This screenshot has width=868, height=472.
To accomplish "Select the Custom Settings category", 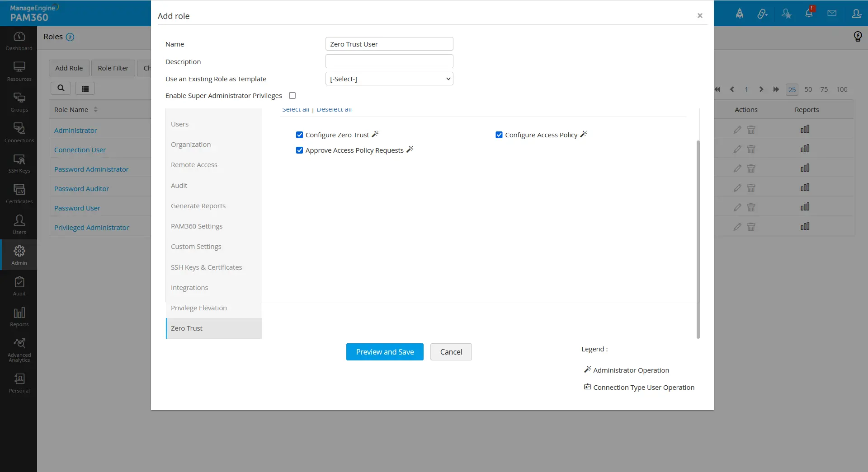I will tap(214, 247).
